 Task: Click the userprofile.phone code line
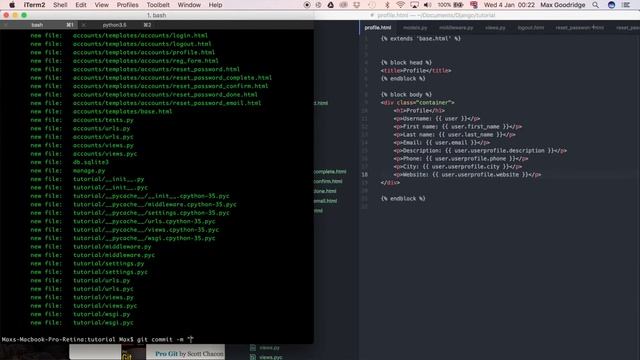461,158
